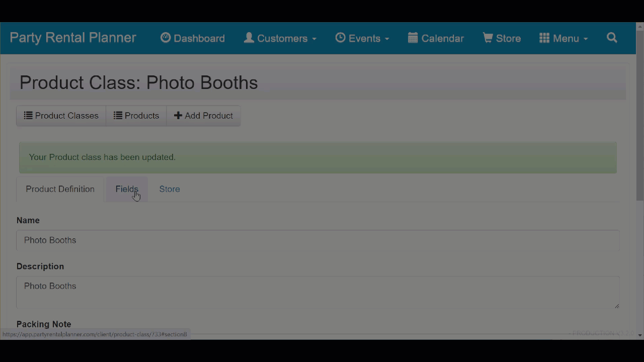Click the Store shopping cart icon
644x362 pixels.
(x=488, y=38)
